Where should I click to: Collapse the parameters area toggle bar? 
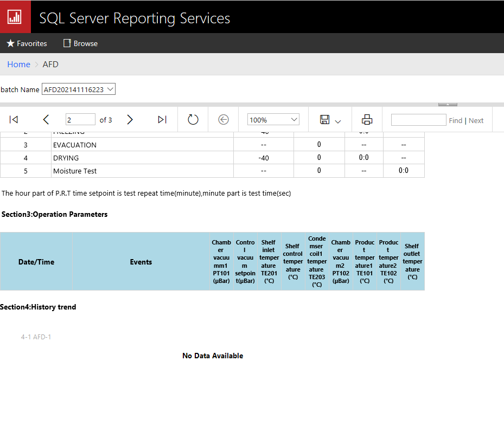[448, 105]
